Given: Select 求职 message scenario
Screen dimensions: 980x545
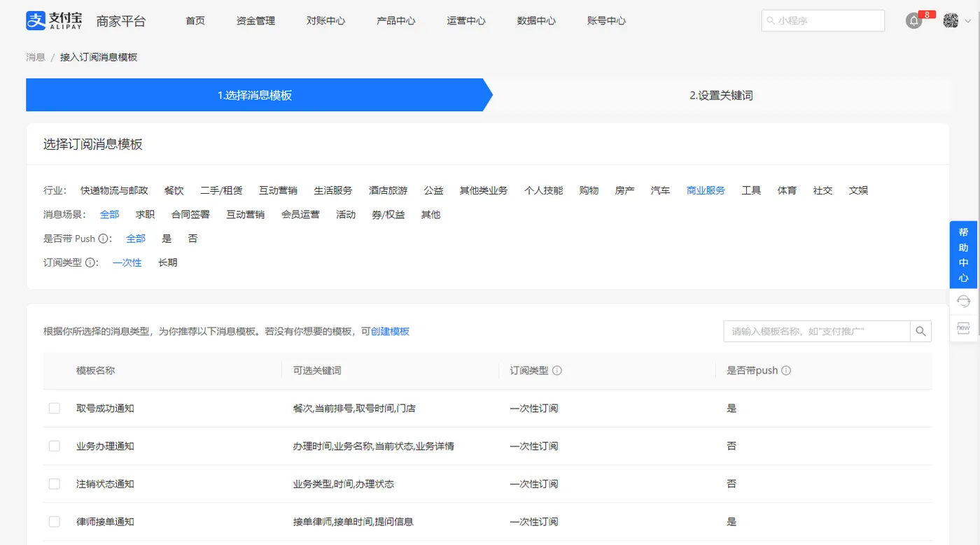Looking at the screenshot, I should pos(146,215).
